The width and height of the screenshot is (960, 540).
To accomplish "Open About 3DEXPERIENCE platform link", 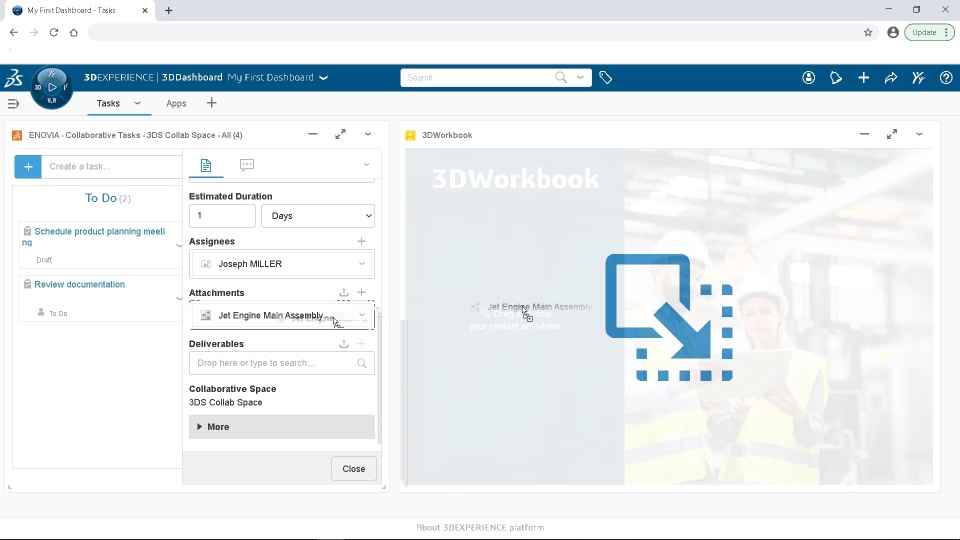I will click(x=480, y=527).
